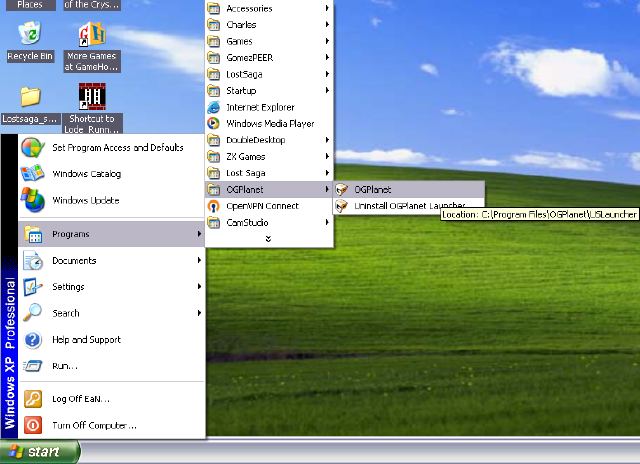
Task: Click the ZX Games submenu arrow
Action: 327,156
